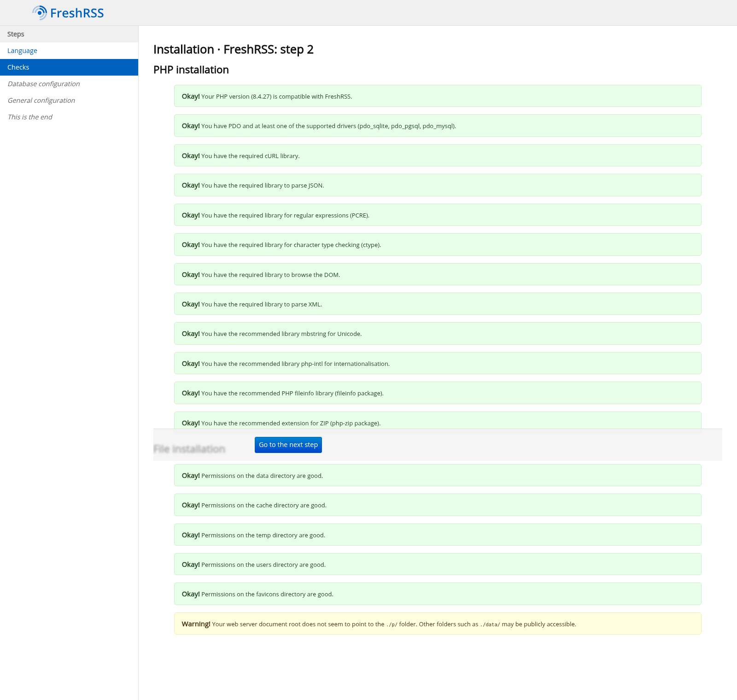Click the ZIP extension message

[438, 420]
